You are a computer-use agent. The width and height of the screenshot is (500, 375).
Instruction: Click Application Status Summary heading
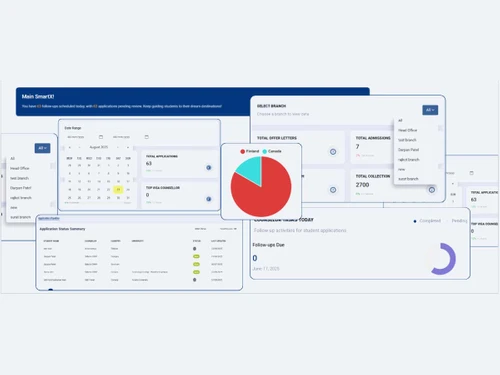click(x=62, y=229)
